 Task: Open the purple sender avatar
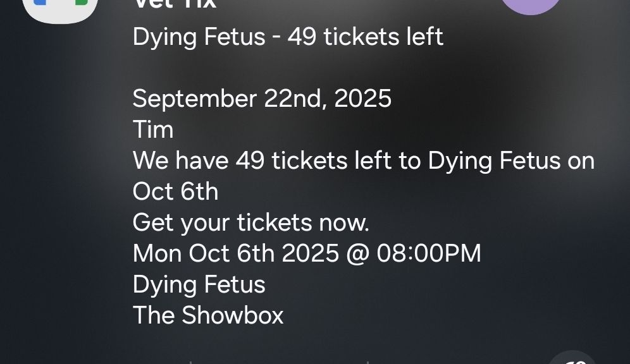coord(531,6)
